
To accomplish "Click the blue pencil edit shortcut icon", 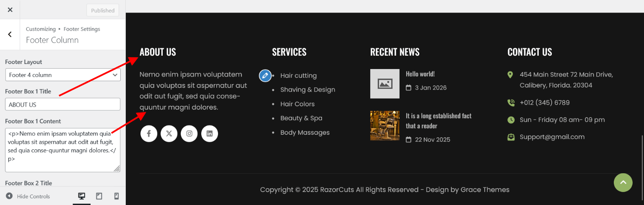I will 265,76.
